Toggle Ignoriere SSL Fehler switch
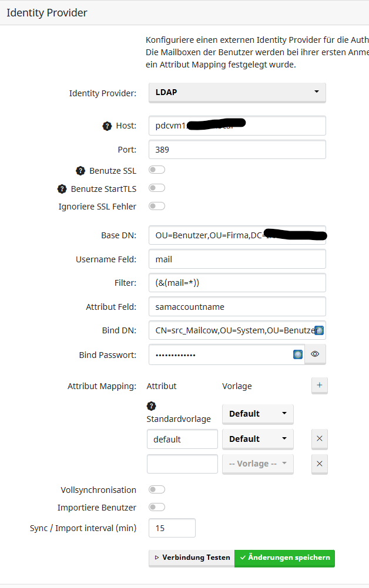Viewport: 369px width, 588px height. click(157, 206)
